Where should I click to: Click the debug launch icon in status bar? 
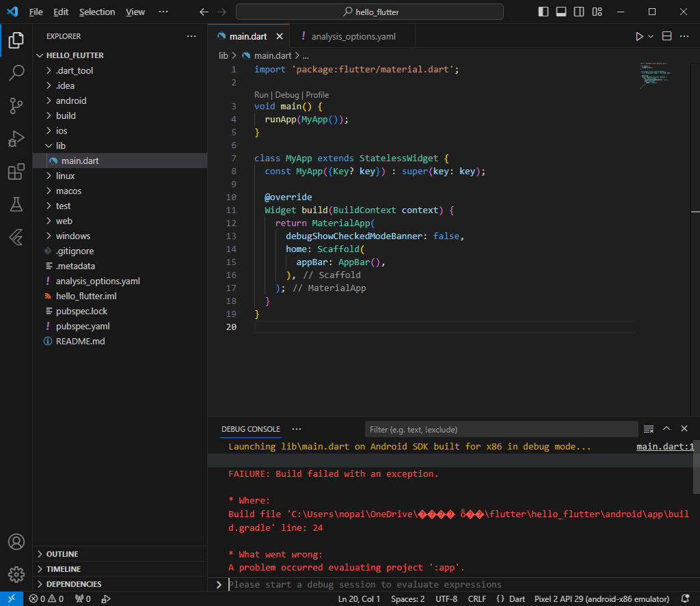pos(106,599)
